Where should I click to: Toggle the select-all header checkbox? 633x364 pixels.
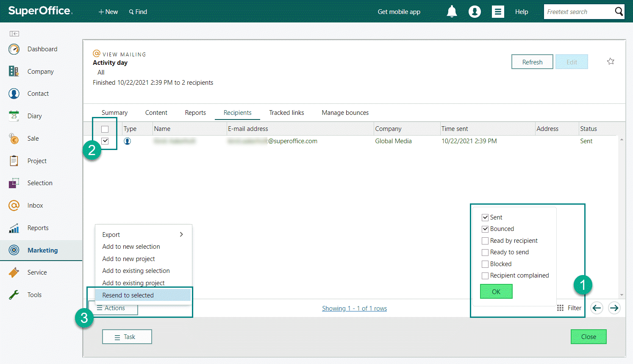click(x=105, y=129)
